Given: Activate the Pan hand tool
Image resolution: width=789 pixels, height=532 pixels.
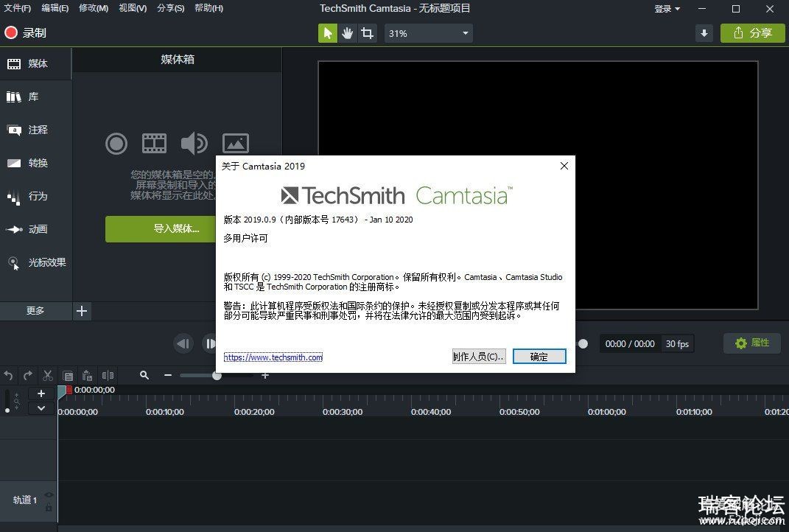Looking at the screenshot, I should pyautogui.click(x=347, y=33).
